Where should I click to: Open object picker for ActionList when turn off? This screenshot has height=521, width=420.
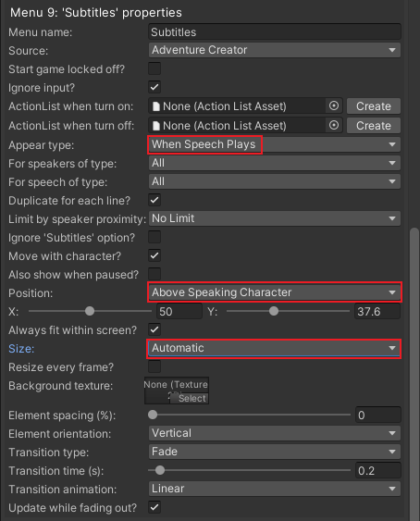(334, 125)
